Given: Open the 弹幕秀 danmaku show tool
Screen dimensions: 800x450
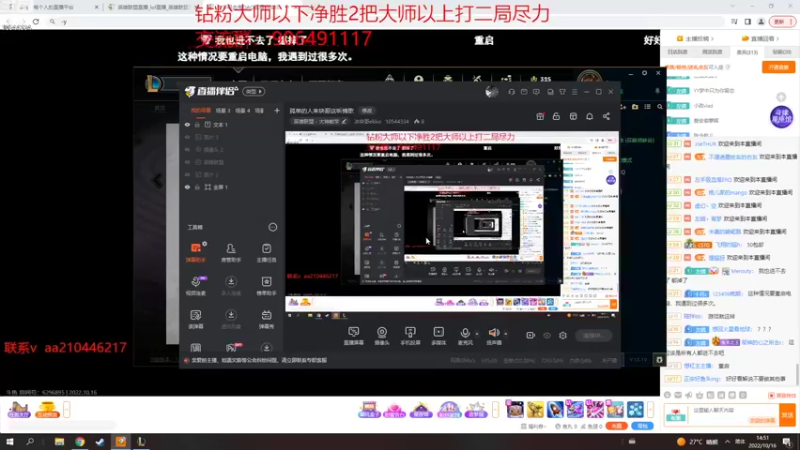Looking at the screenshot, I should tap(266, 319).
